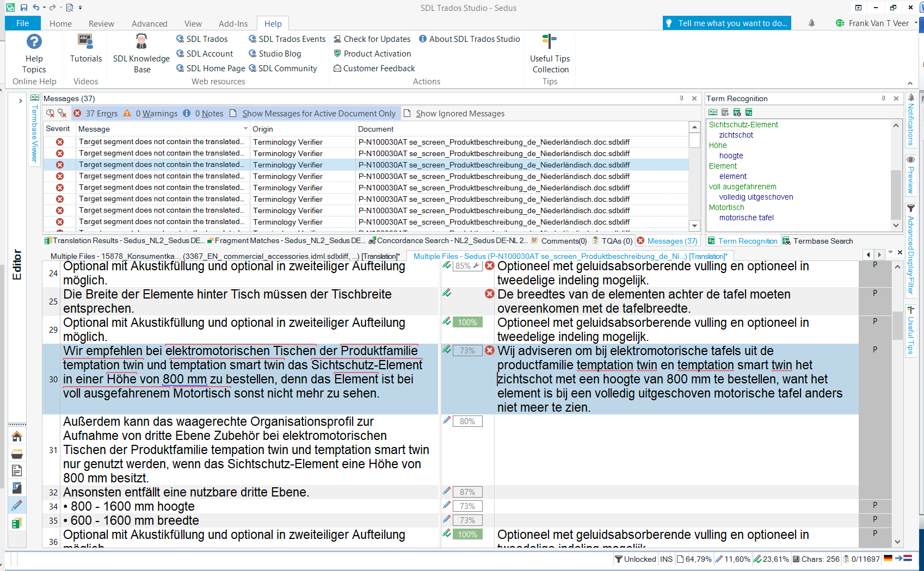
Task: Switch to the Advanced ribbon tab
Action: 149,23
